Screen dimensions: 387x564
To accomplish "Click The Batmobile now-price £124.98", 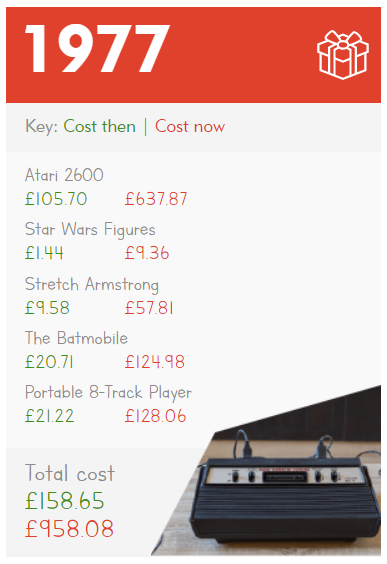I will coord(155,362).
